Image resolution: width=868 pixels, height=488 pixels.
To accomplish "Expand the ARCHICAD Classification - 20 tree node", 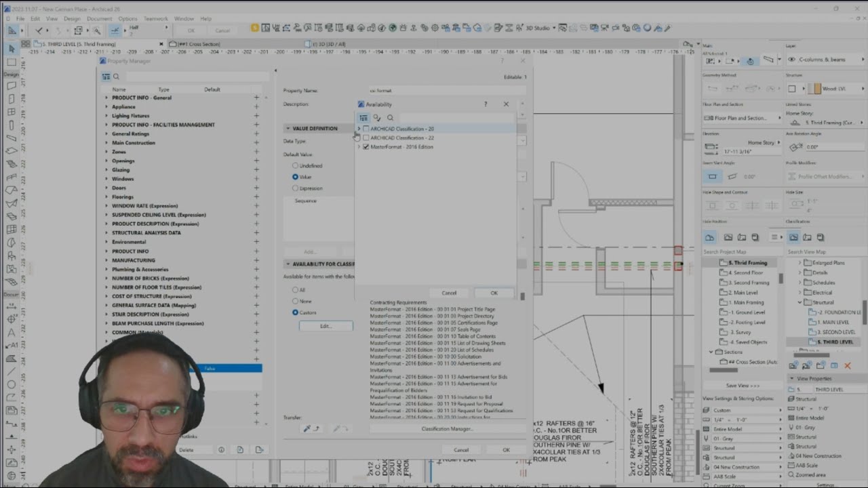I will pyautogui.click(x=359, y=129).
